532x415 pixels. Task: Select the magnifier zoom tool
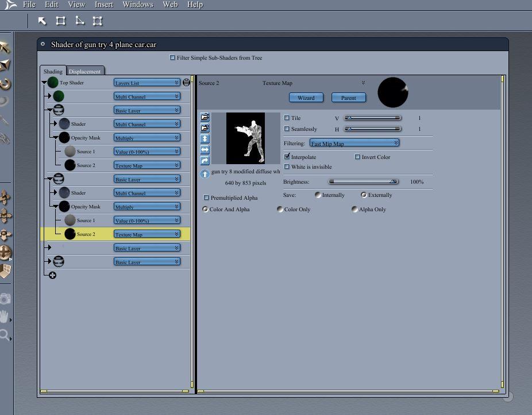(5, 335)
